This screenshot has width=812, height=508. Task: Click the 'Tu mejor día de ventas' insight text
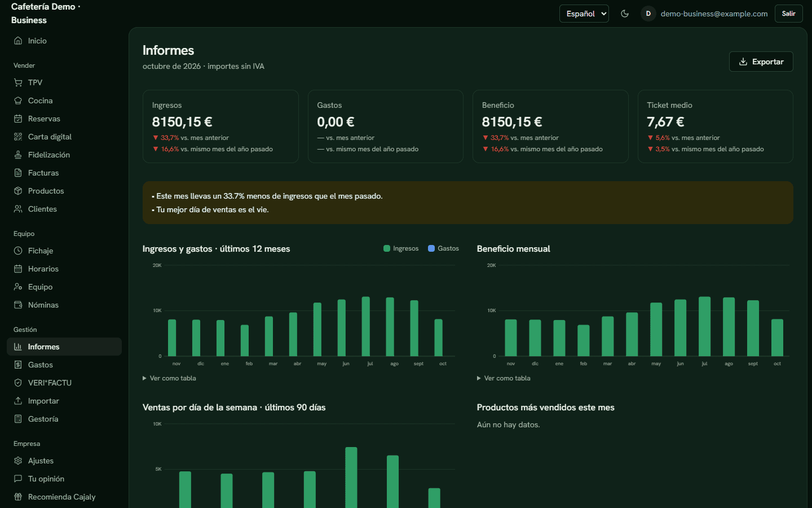[x=210, y=209]
